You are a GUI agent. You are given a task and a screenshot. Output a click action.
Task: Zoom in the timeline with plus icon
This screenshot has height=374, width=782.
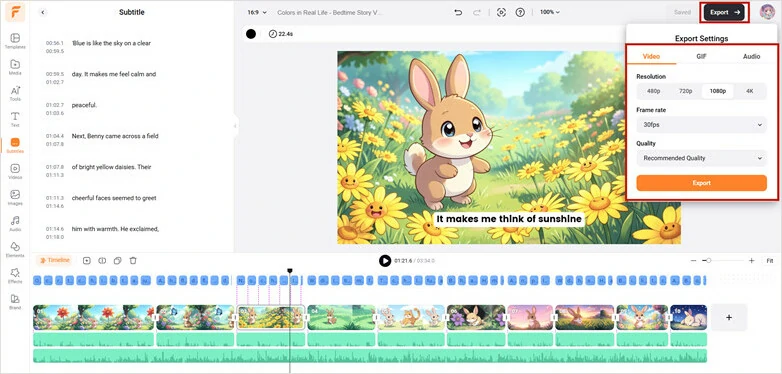tap(752, 260)
